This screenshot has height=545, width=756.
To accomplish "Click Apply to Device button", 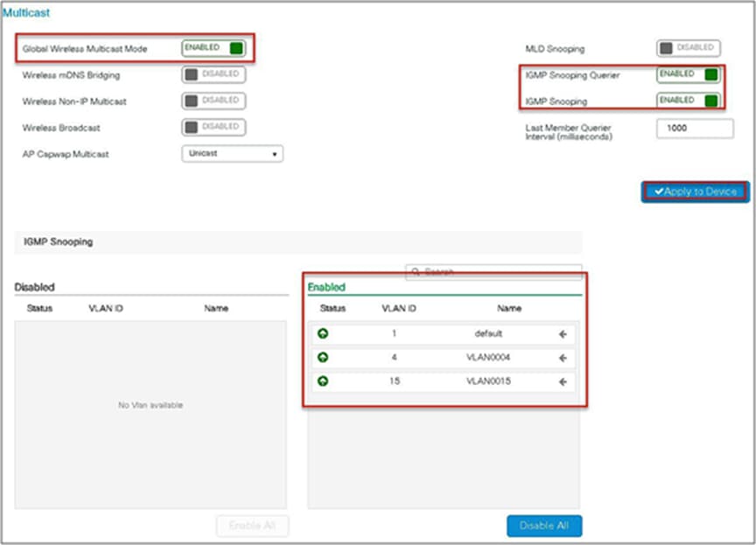I will [696, 192].
